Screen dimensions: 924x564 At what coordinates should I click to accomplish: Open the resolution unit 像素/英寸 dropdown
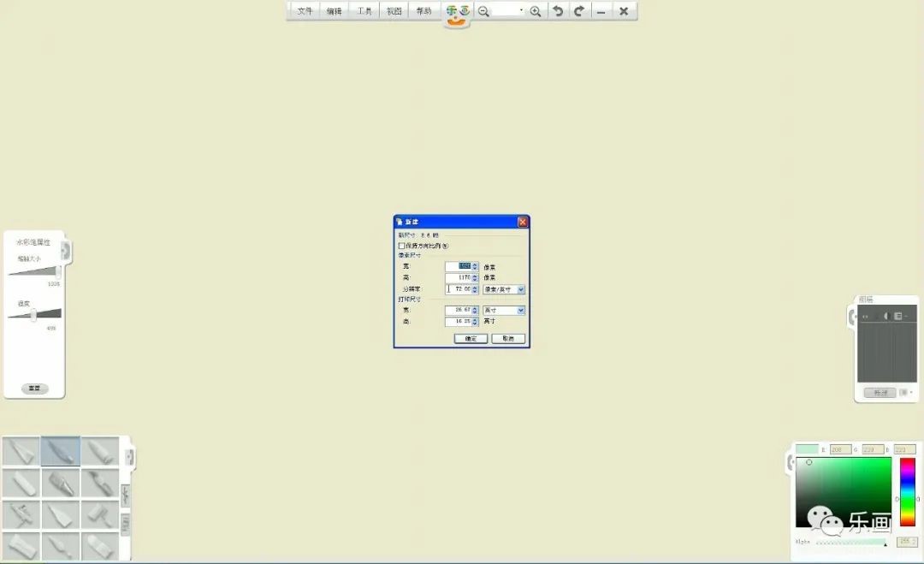point(504,289)
